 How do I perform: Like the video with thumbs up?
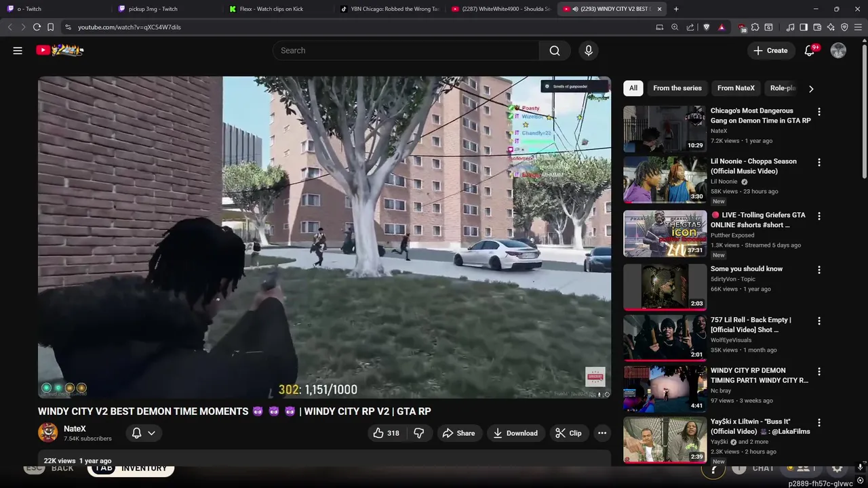coord(386,433)
